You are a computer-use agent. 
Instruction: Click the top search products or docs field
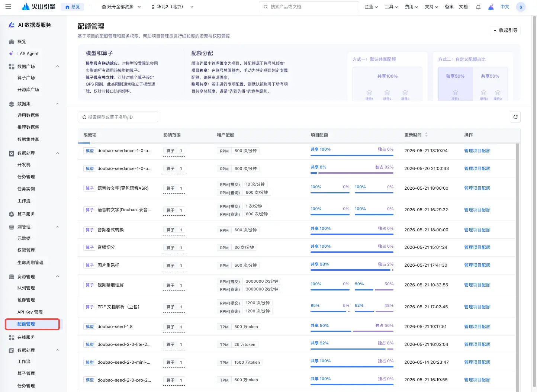coord(309,7)
